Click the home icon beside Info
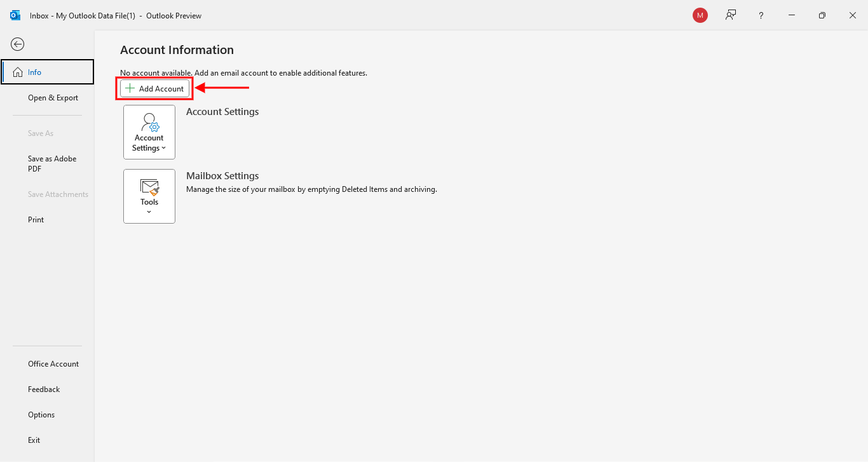The height and width of the screenshot is (462, 868). point(18,72)
